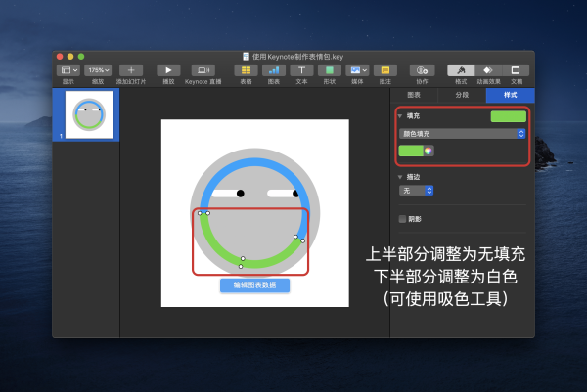Insert a table with Table icon
Screen dimensions: 587x392
(246, 70)
